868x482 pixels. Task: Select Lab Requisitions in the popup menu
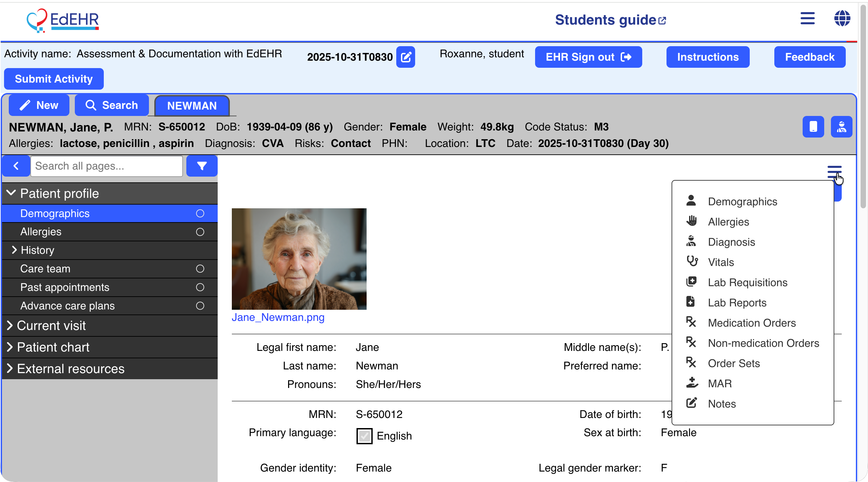[x=747, y=282]
